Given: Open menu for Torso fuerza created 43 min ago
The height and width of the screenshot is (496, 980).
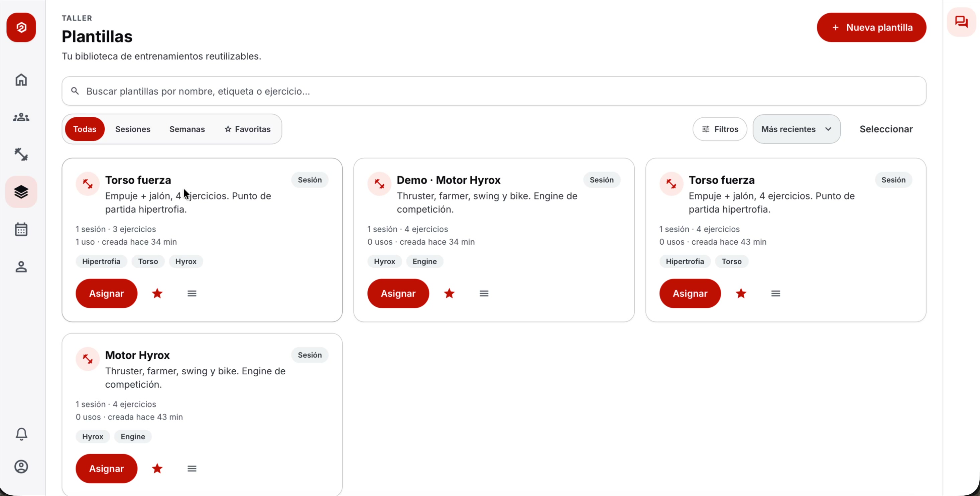Looking at the screenshot, I should (776, 293).
